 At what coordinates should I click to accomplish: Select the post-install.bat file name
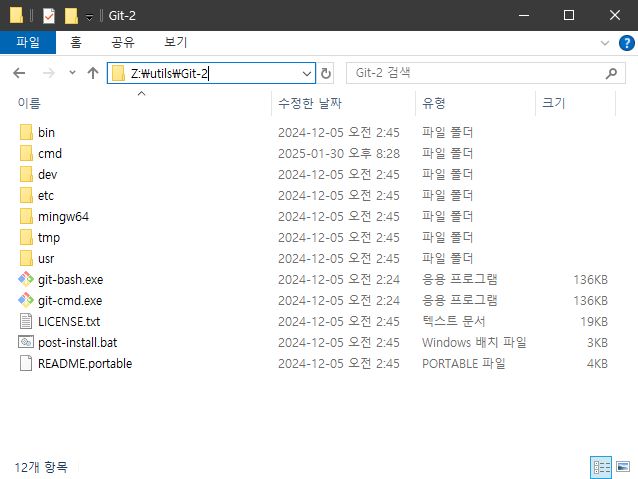77,343
